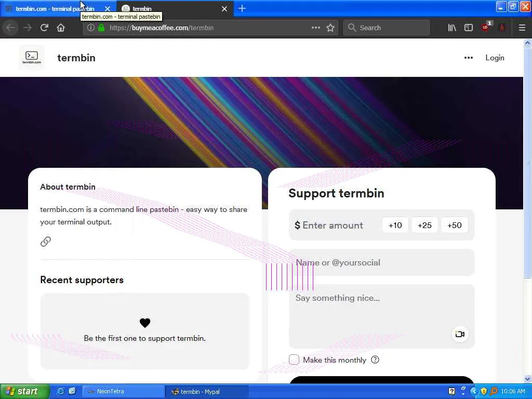Image resolution: width=532 pixels, height=399 pixels.
Task: Click the green padlock security icon
Action: coord(101,28)
